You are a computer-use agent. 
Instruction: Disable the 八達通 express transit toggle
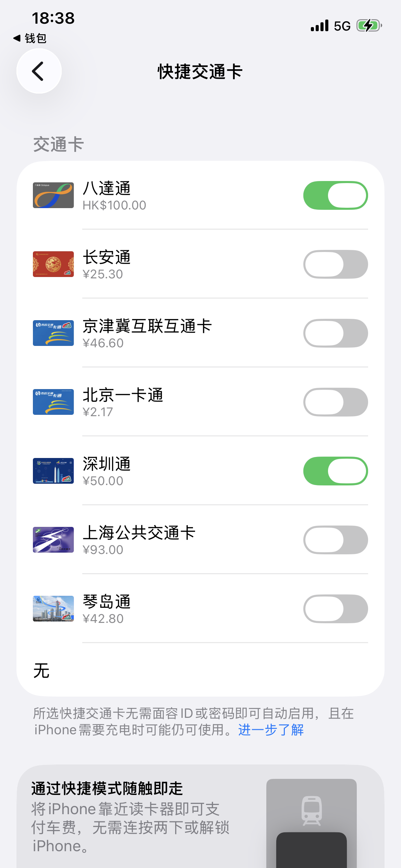coord(335,195)
